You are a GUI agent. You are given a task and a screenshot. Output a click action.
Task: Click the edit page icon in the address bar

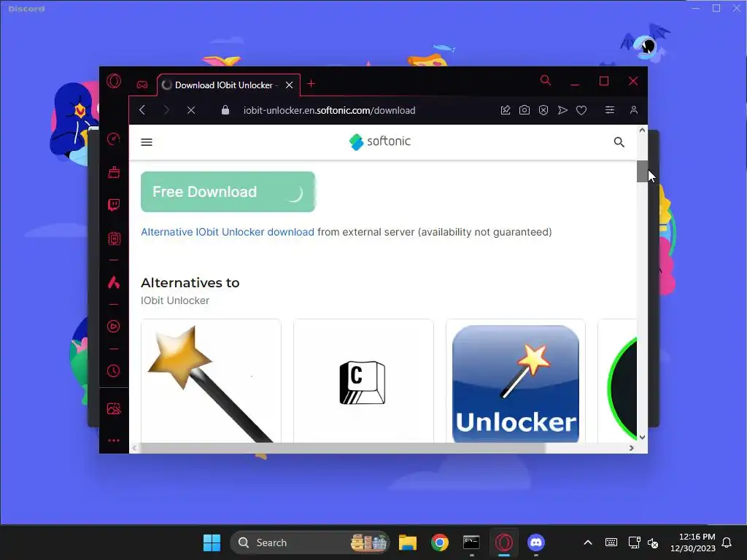(x=506, y=110)
